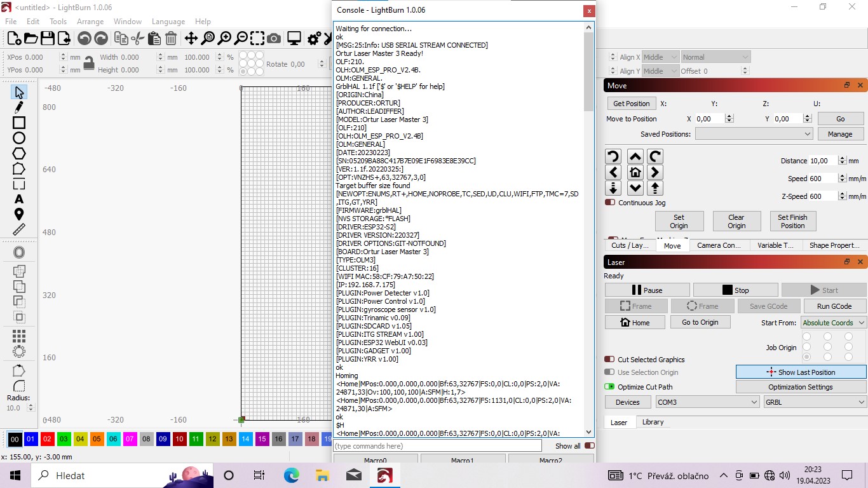Click the Delete trash can icon
Viewport: 868px width, 488px height.
[171, 39]
